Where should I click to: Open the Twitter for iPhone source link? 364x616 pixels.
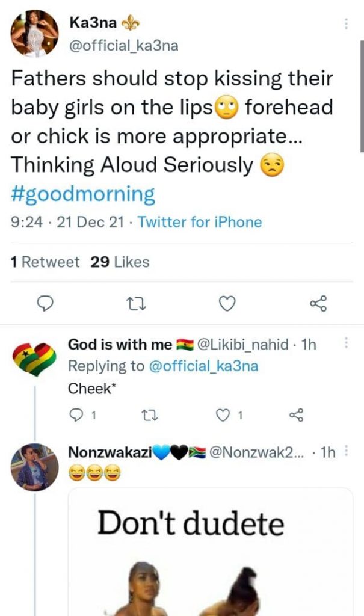tap(200, 222)
